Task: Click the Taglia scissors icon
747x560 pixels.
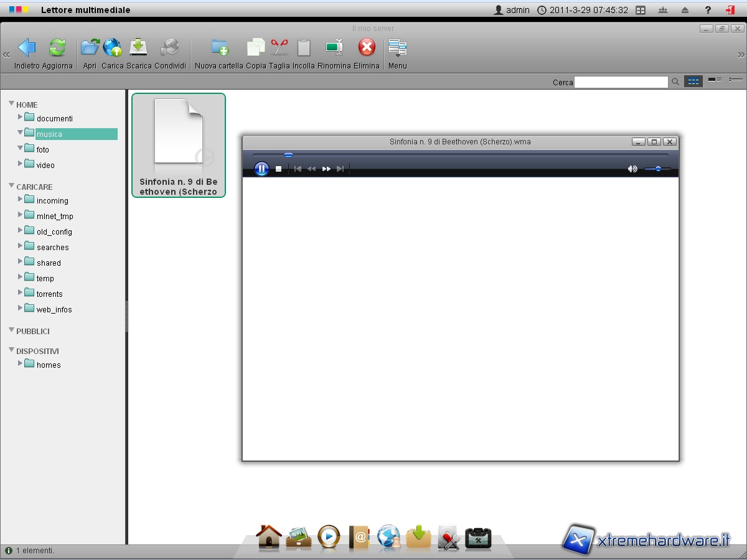Action: 280,48
